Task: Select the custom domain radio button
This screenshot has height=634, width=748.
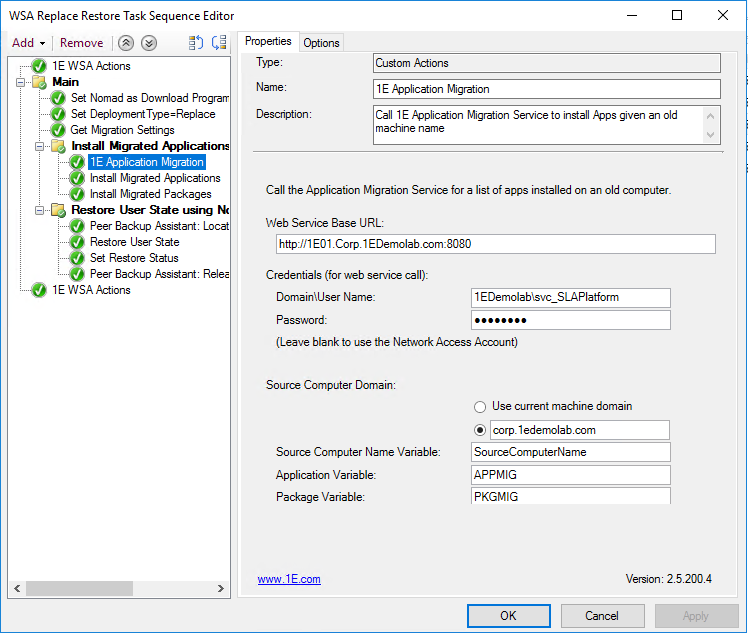Action: (x=480, y=430)
